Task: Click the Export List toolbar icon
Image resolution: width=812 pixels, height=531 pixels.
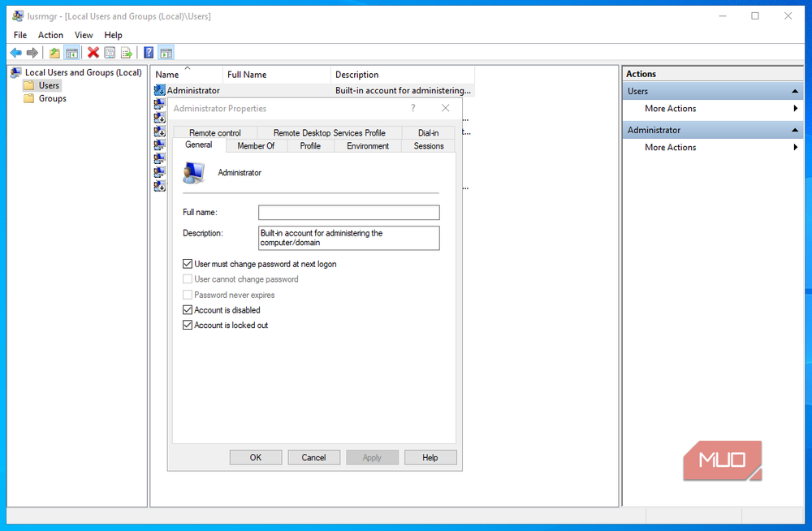Action: point(127,52)
